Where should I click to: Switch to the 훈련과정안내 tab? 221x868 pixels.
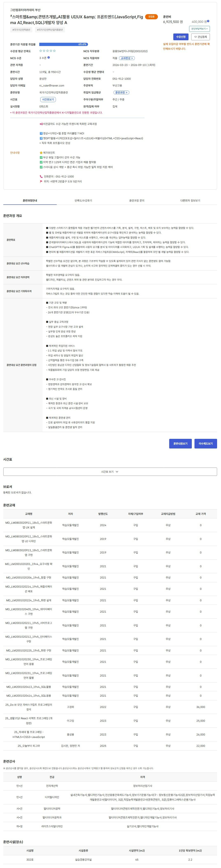(30, 201)
